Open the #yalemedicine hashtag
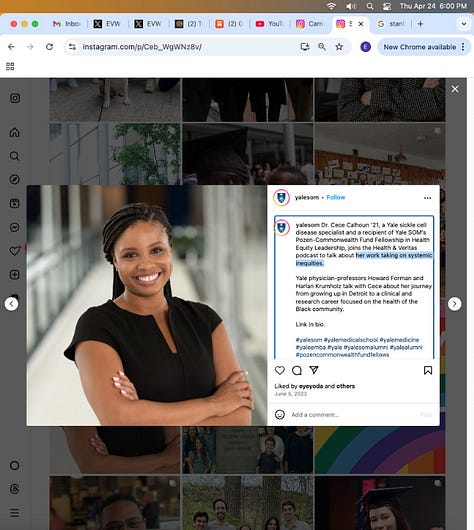This screenshot has height=530, width=474. pyautogui.click(x=399, y=340)
